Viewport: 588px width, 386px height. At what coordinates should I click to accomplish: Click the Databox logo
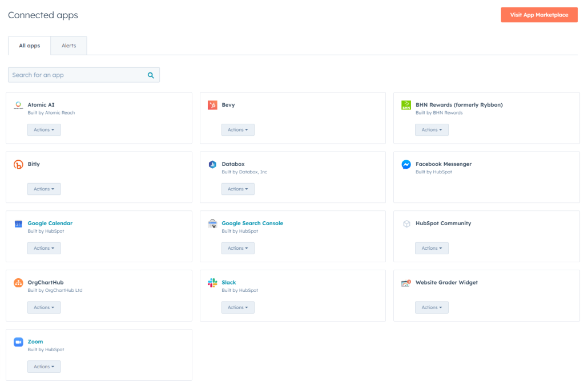pos(212,164)
